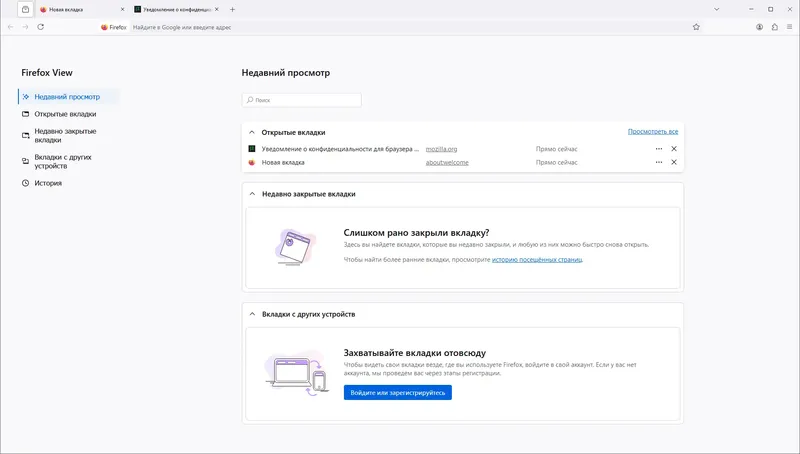This screenshot has height=454, width=800.
Task: Close the about:welcome tab row
Action: [674, 162]
